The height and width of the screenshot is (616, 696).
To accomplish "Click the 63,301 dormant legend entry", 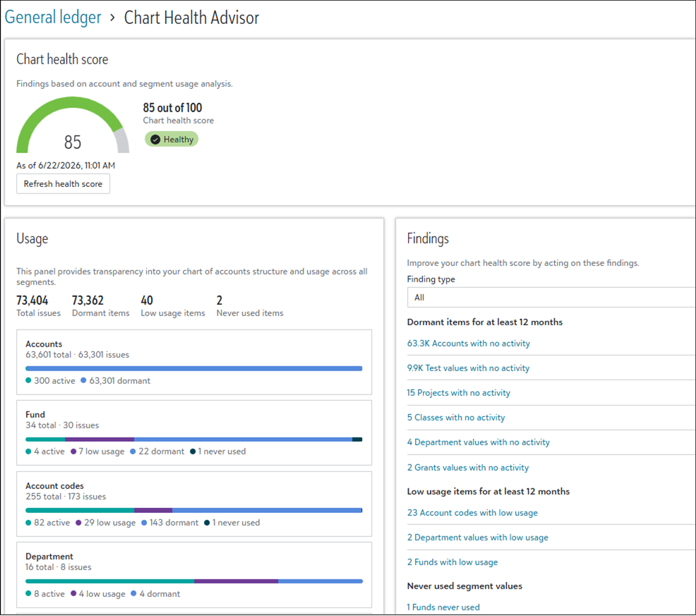I will (x=115, y=381).
